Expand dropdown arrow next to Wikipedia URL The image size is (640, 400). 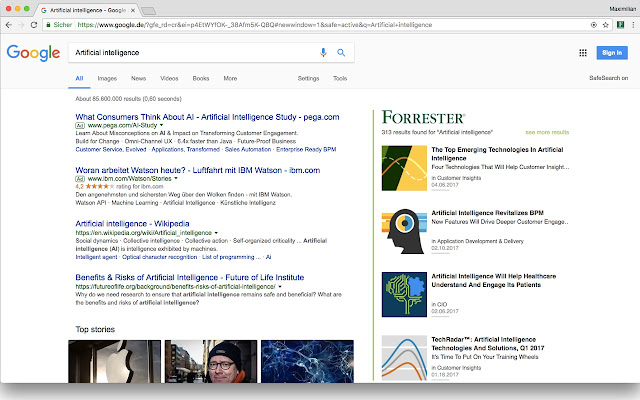click(216, 233)
